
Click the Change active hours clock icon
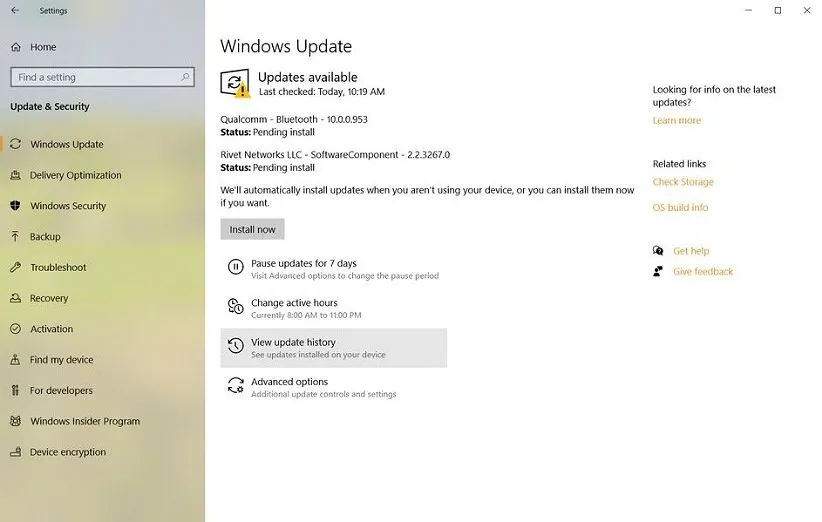pyautogui.click(x=235, y=306)
